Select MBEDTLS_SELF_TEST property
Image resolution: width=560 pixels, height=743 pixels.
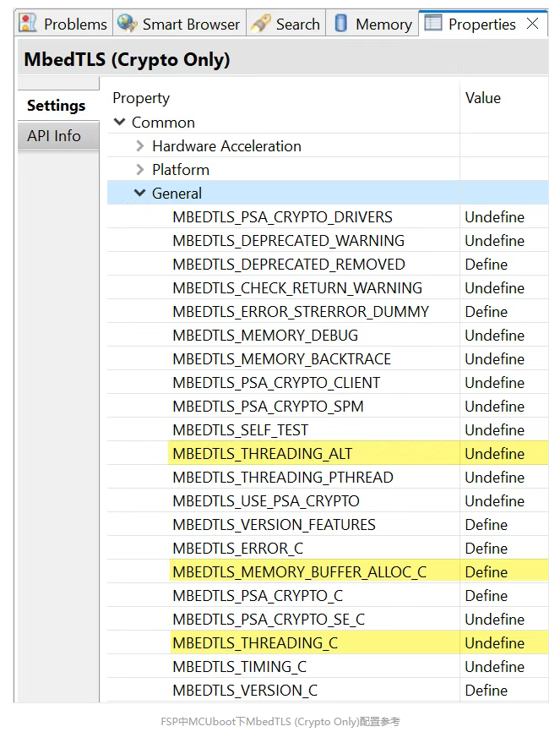coord(241,430)
